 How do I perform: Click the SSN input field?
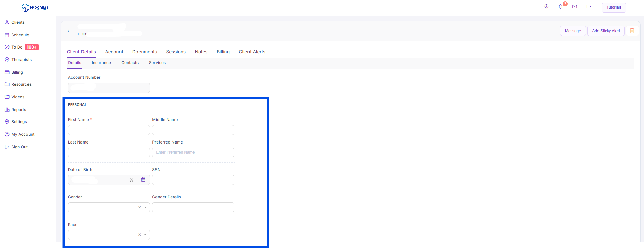[193, 180]
